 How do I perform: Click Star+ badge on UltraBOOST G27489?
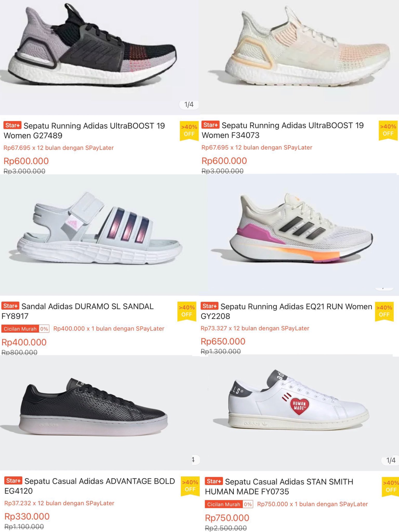[12, 125]
